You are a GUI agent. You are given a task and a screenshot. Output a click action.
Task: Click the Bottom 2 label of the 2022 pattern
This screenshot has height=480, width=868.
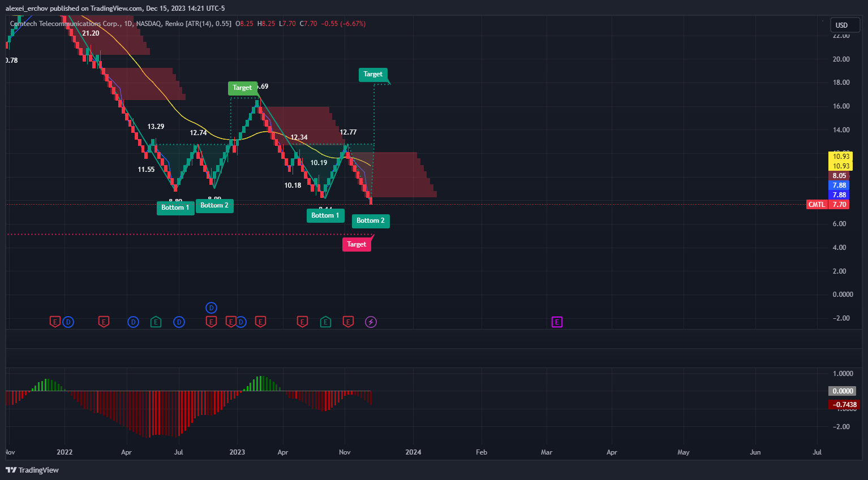point(214,205)
